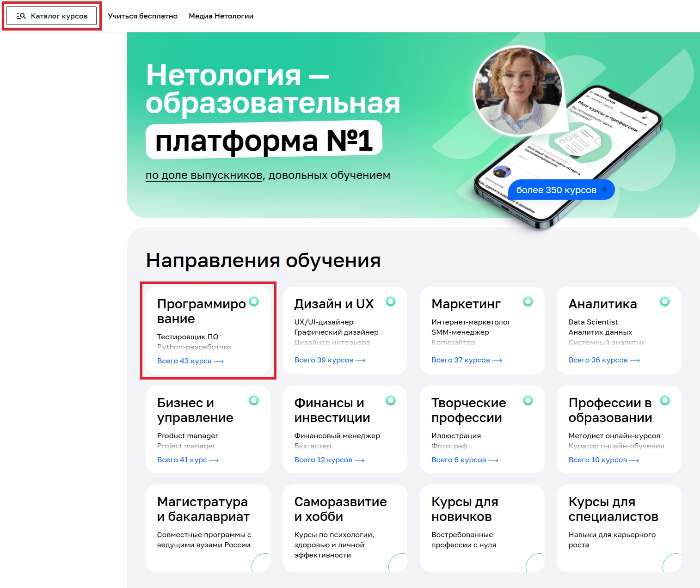Image resolution: width=700 pixels, height=588 pixels.
Task: Open the Аналитика card title
Action: point(602,304)
